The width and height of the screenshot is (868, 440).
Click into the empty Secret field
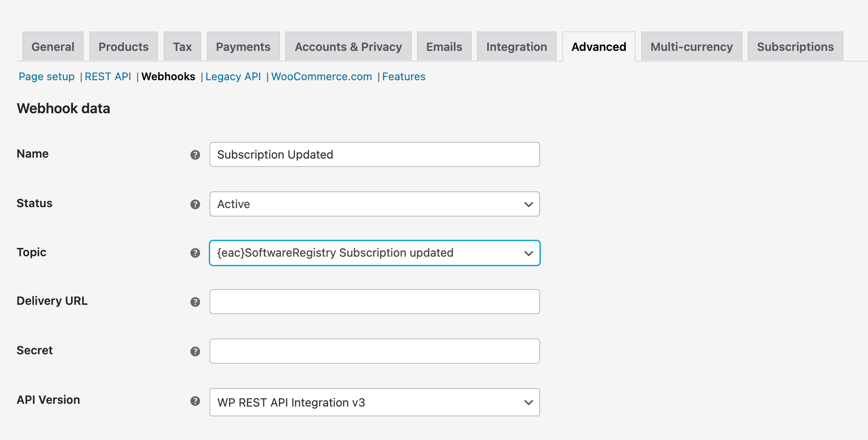click(x=374, y=351)
